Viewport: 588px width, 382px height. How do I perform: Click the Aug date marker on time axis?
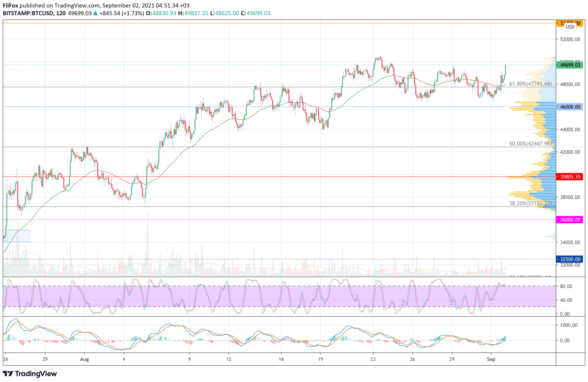(84, 359)
